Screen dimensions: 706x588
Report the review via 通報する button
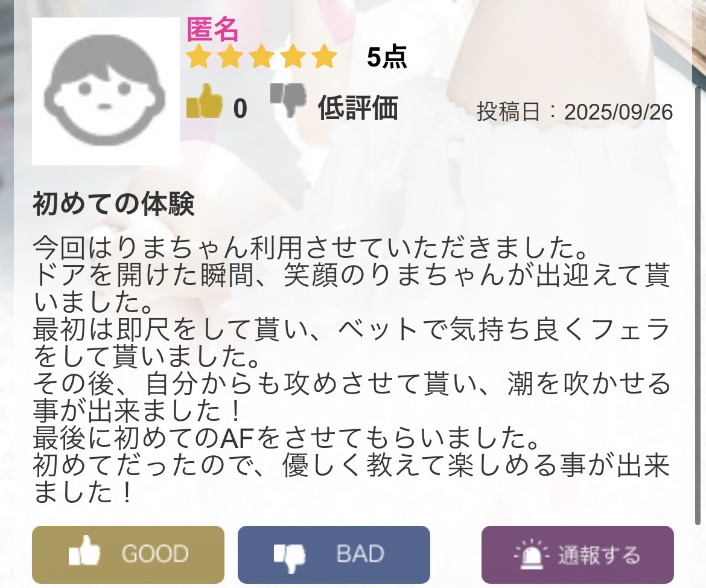click(577, 555)
